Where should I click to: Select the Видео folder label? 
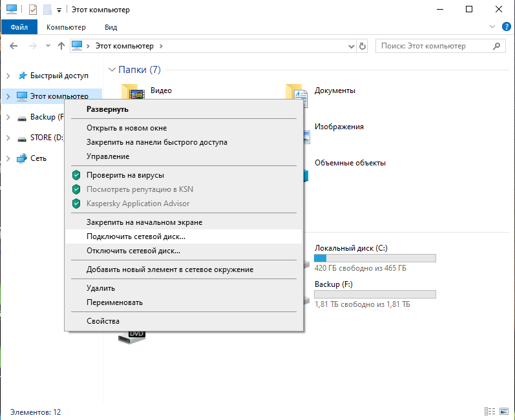click(x=162, y=90)
